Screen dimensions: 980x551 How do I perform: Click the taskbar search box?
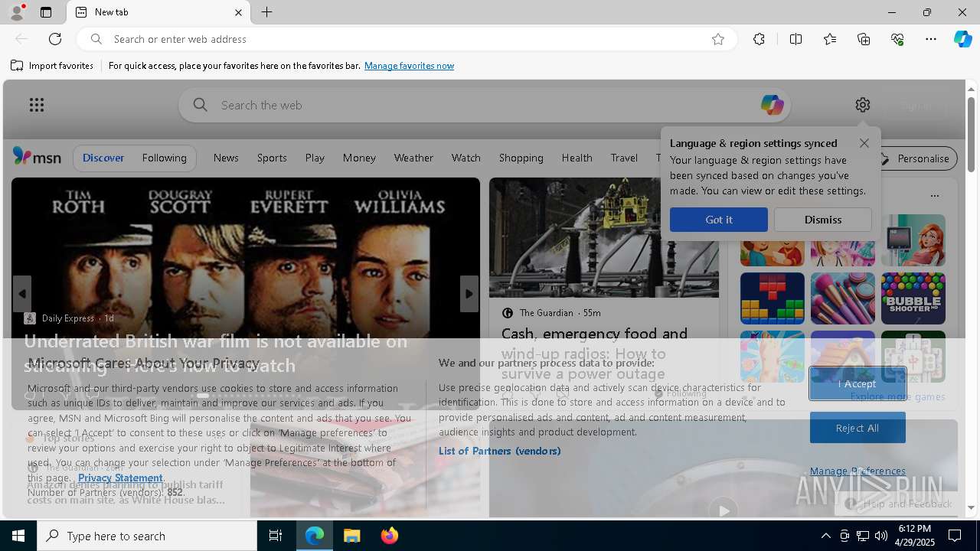point(147,536)
